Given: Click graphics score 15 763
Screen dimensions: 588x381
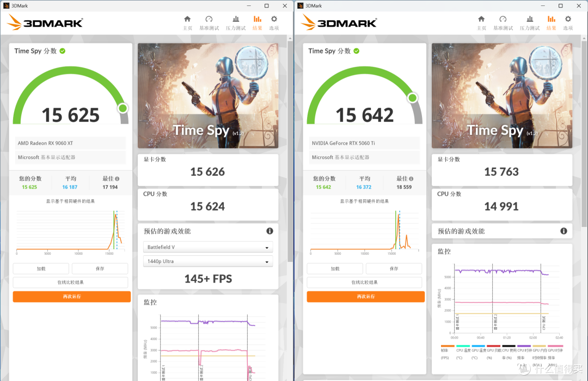Looking at the screenshot, I should click(501, 172).
